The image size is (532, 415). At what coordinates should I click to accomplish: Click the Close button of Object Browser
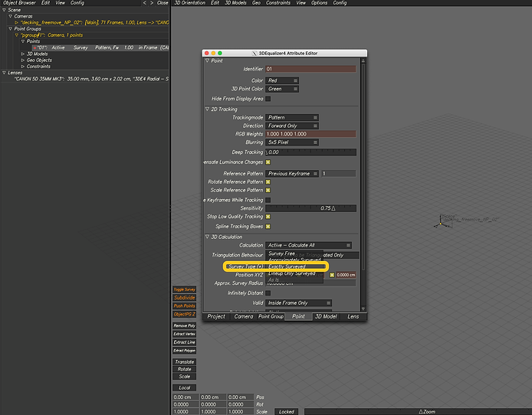163,3
